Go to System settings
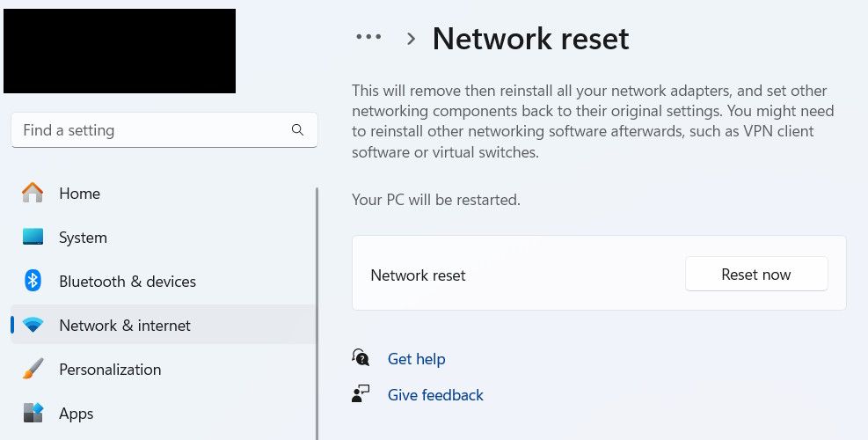The width and height of the screenshot is (868, 440). coord(164,238)
